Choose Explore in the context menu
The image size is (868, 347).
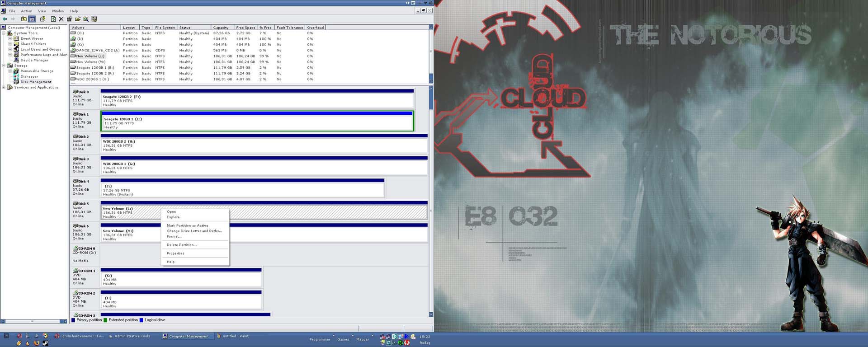click(195, 217)
